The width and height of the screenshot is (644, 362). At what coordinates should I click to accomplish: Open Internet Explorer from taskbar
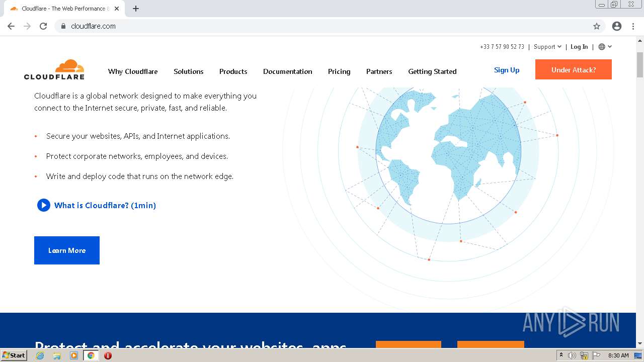click(x=40, y=355)
